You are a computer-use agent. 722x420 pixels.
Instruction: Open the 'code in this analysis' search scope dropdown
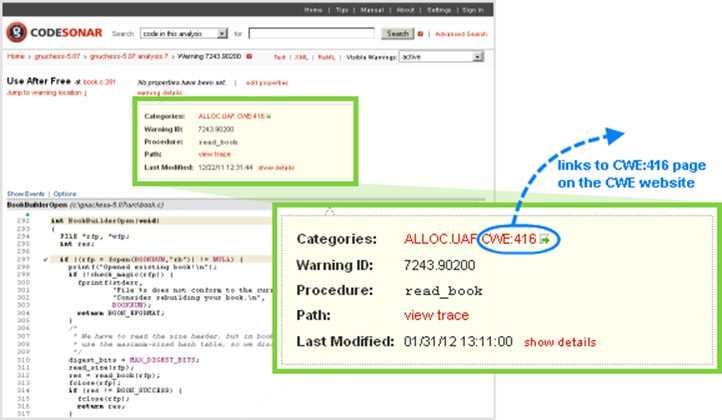coord(184,34)
